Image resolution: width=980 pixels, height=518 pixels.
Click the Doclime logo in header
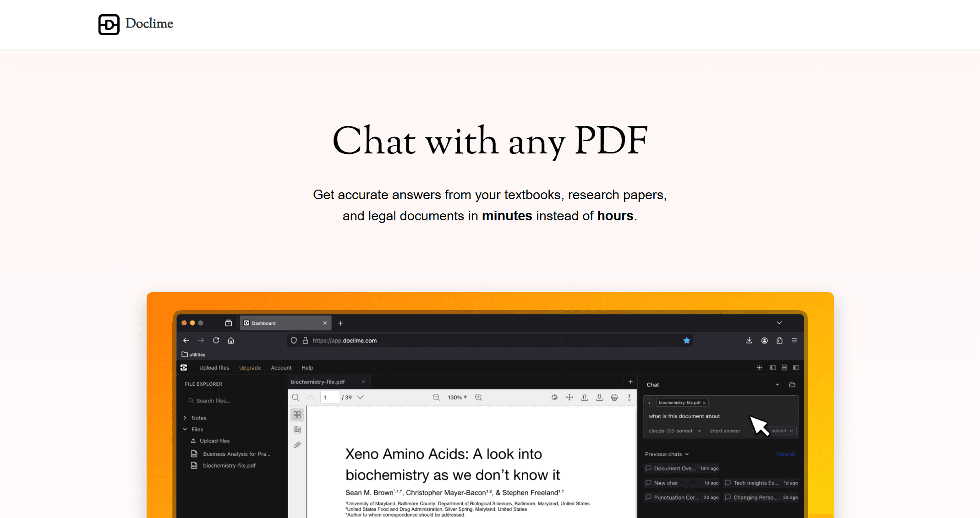(136, 24)
